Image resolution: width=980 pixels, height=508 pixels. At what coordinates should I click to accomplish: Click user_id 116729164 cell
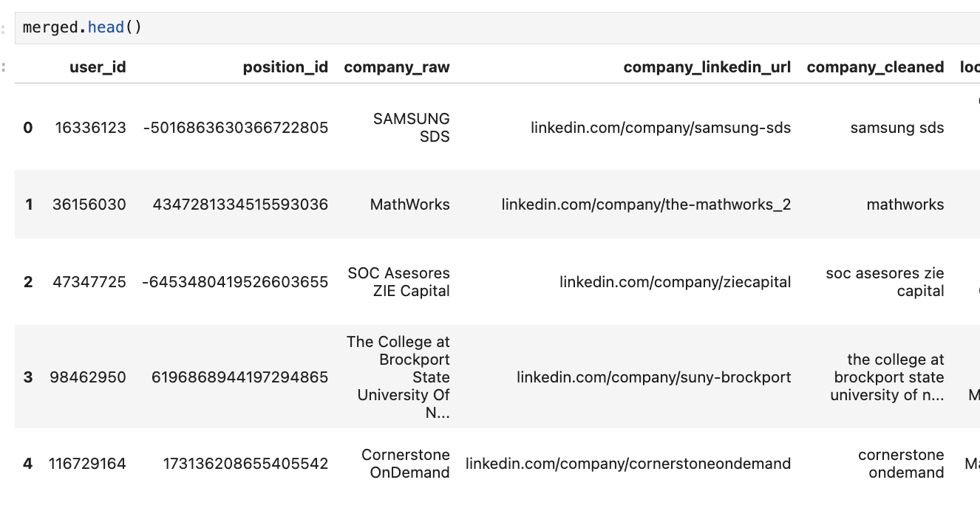point(87,464)
